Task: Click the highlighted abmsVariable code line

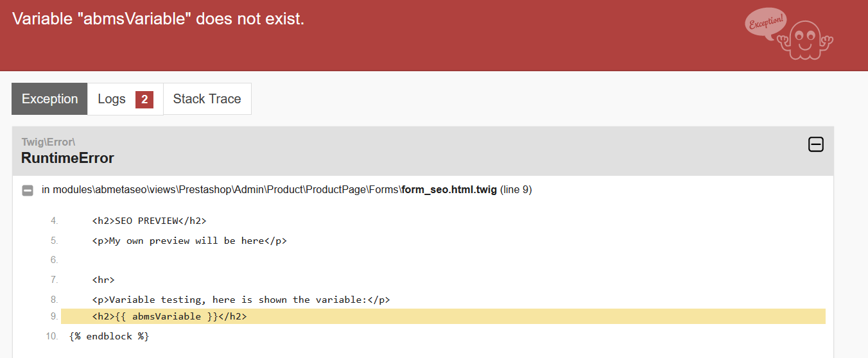Action: point(169,316)
